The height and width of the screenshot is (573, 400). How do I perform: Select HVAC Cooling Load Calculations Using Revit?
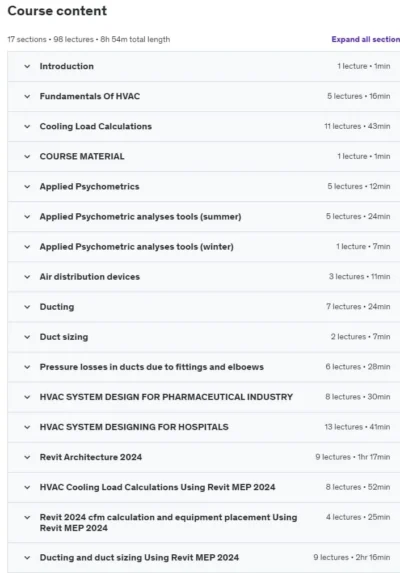click(157, 487)
